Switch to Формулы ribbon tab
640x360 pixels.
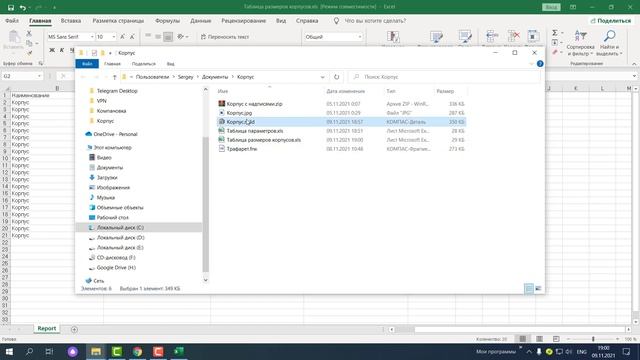(167, 20)
